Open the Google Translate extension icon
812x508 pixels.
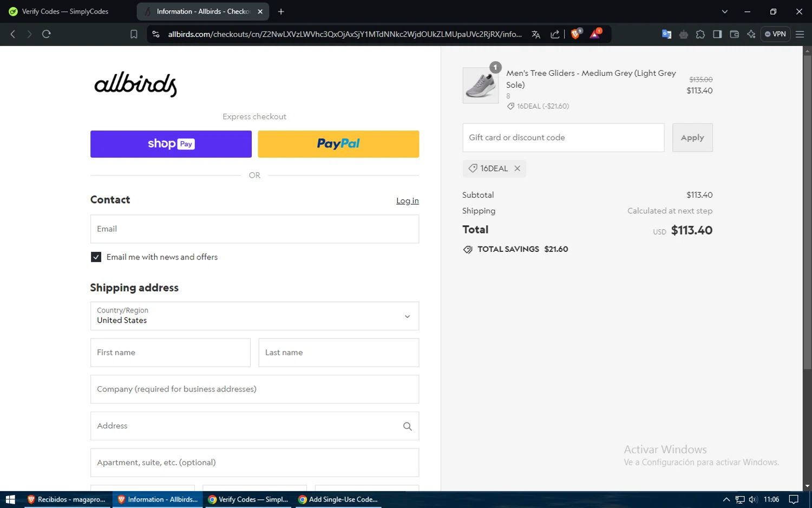click(666, 34)
